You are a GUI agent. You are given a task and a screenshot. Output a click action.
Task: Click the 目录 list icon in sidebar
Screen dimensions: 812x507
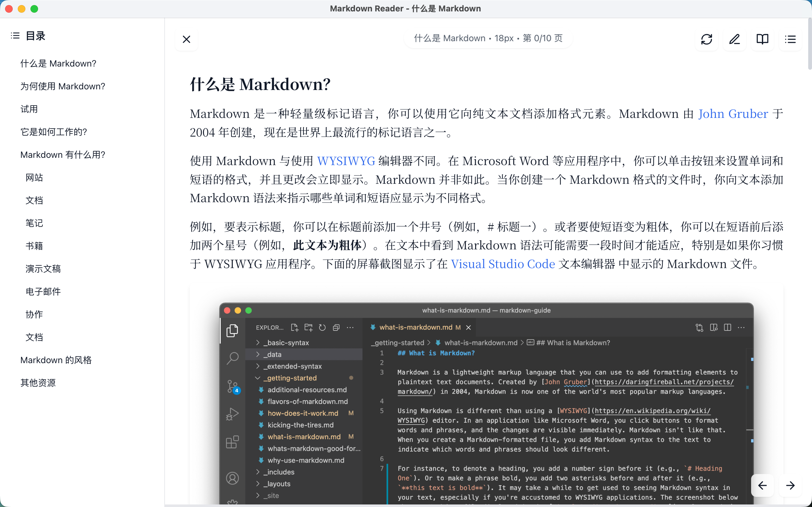pyautogui.click(x=15, y=35)
